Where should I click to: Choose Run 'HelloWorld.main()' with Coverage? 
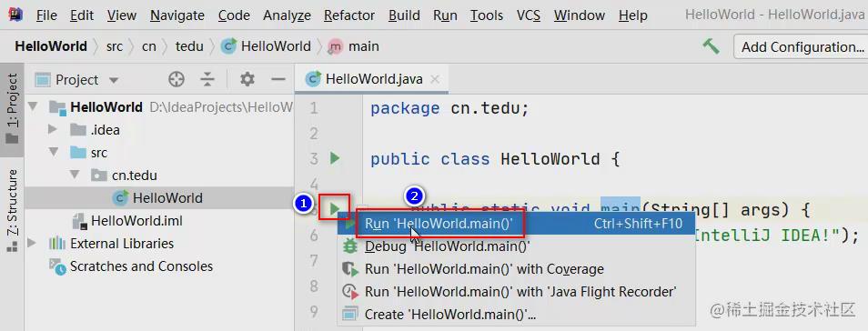(516, 269)
